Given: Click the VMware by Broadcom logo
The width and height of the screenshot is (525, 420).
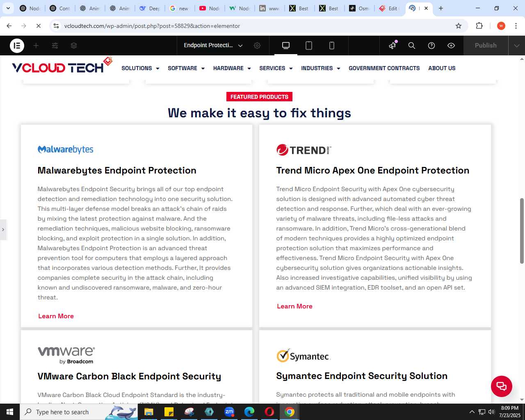Looking at the screenshot, I should coord(66,355).
